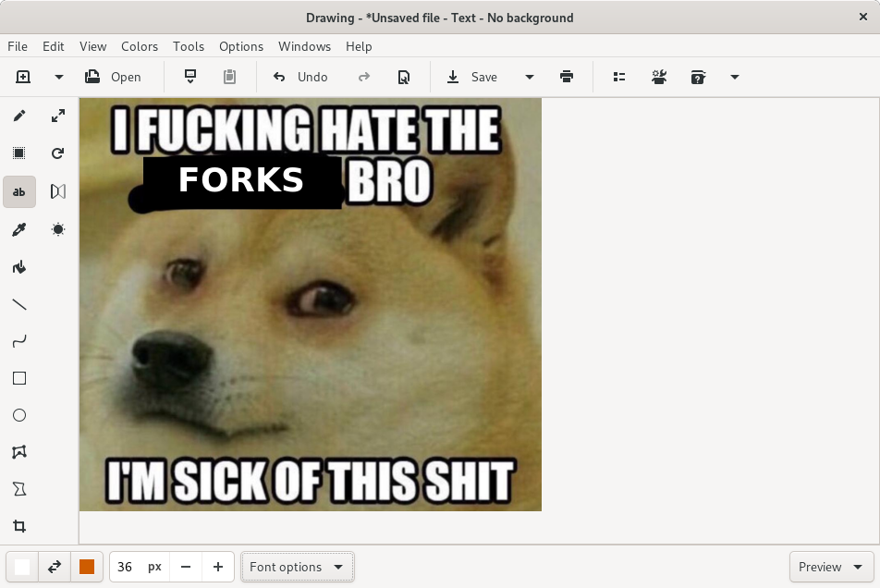Click the tool options list icon

(x=619, y=77)
